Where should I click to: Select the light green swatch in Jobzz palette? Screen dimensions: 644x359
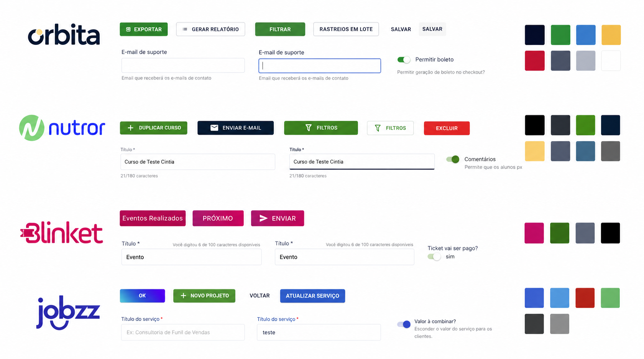click(610, 298)
